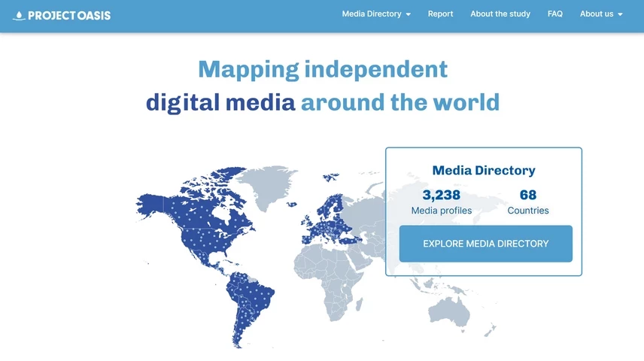Click the Project Oasis droplet logo icon

19,15
